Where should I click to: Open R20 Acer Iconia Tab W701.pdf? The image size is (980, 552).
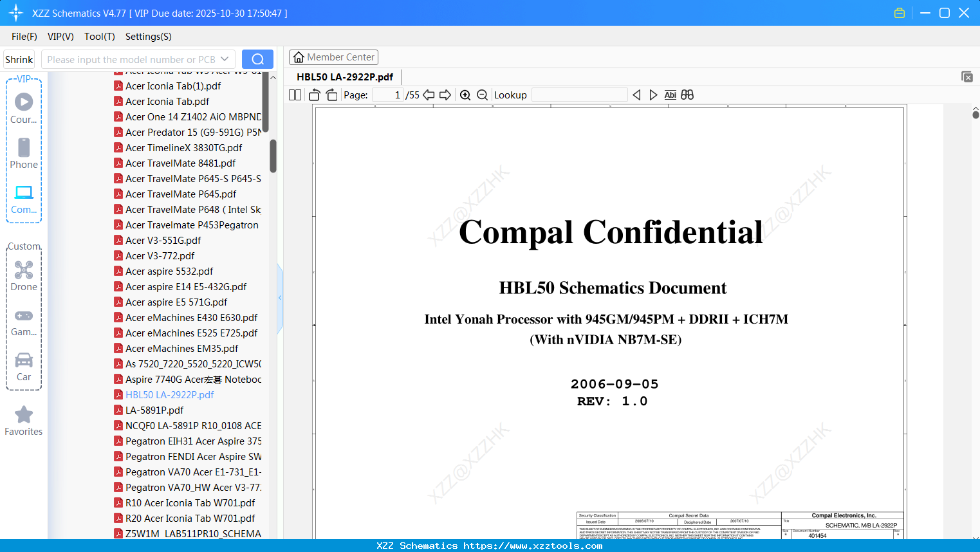pos(190,518)
